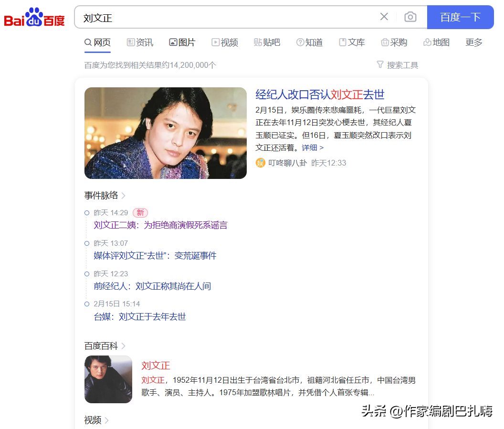
Task: Switch to the 图片 tab
Action: coord(182,42)
